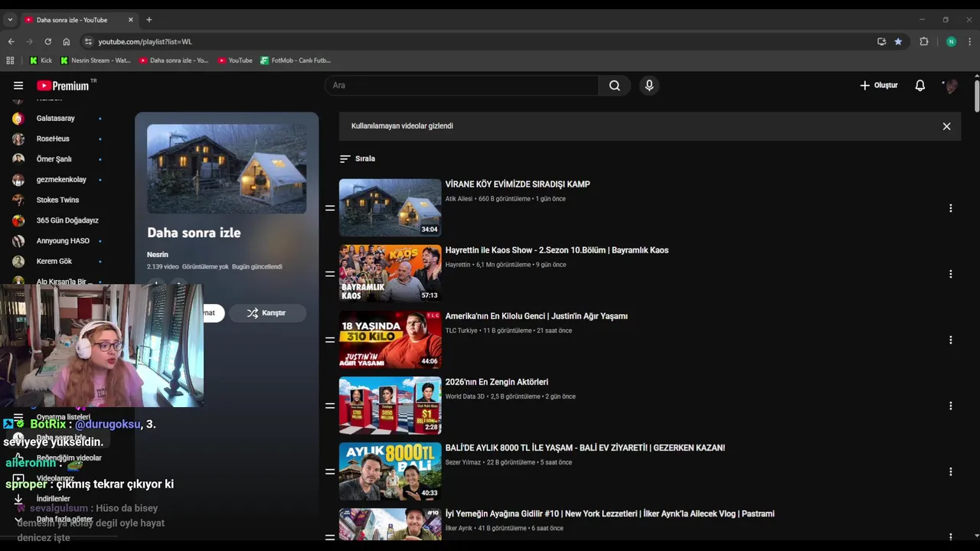The width and height of the screenshot is (980, 551).
Task: Bookmark page with the star icon
Action: coord(898,41)
